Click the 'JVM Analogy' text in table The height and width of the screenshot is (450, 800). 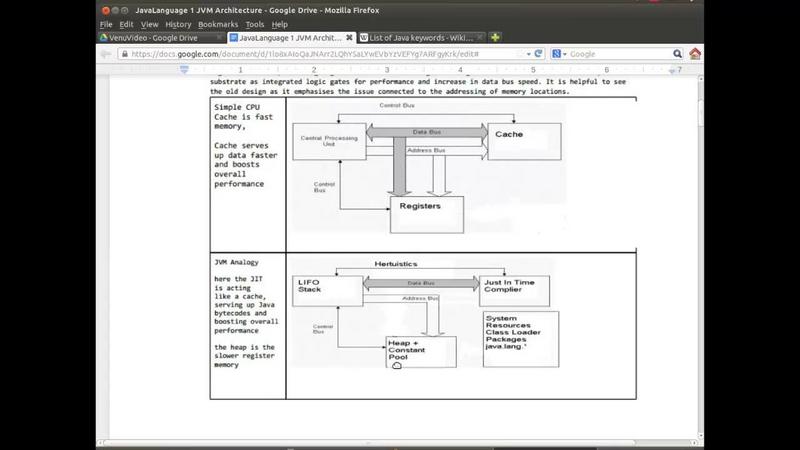click(x=236, y=262)
